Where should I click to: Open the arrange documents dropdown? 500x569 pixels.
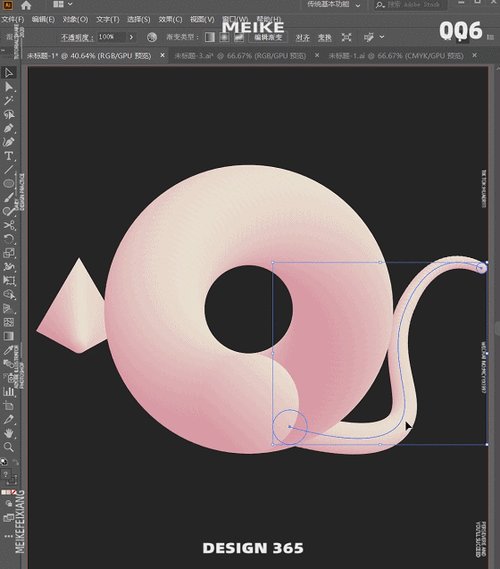click(x=63, y=4)
